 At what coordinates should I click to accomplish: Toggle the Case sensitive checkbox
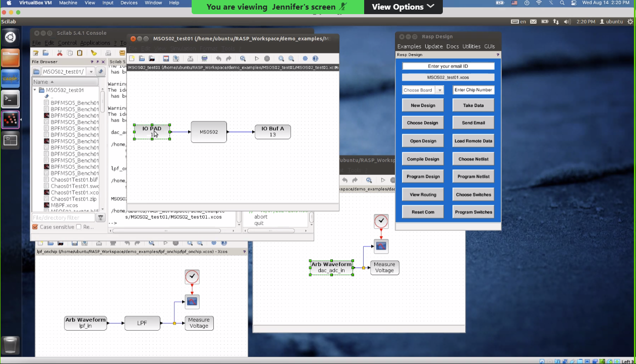[x=35, y=227]
